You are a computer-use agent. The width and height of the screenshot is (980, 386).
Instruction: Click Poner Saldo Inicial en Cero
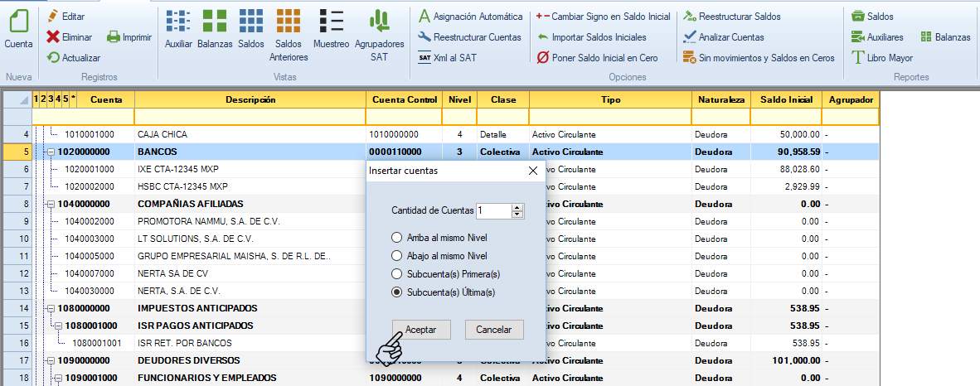coord(596,58)
